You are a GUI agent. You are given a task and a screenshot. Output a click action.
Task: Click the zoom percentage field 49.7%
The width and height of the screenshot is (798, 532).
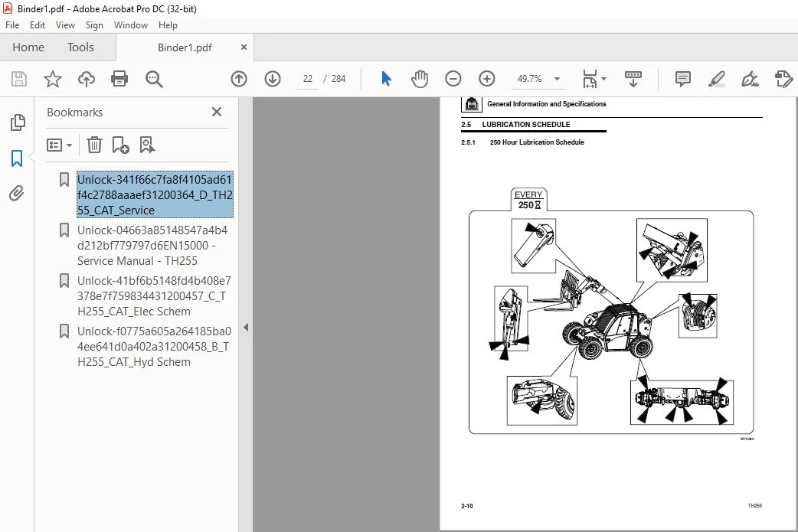pyautogui.click(x=529, y=79)
